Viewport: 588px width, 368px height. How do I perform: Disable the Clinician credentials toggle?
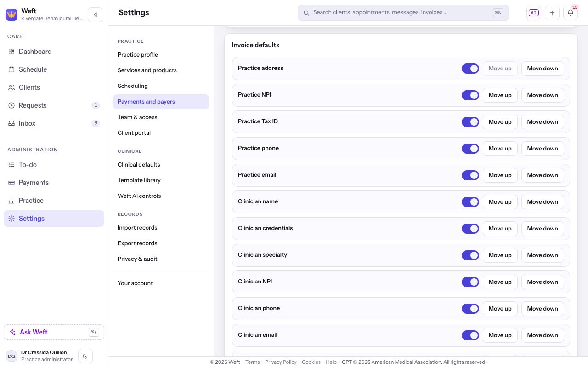470,229
